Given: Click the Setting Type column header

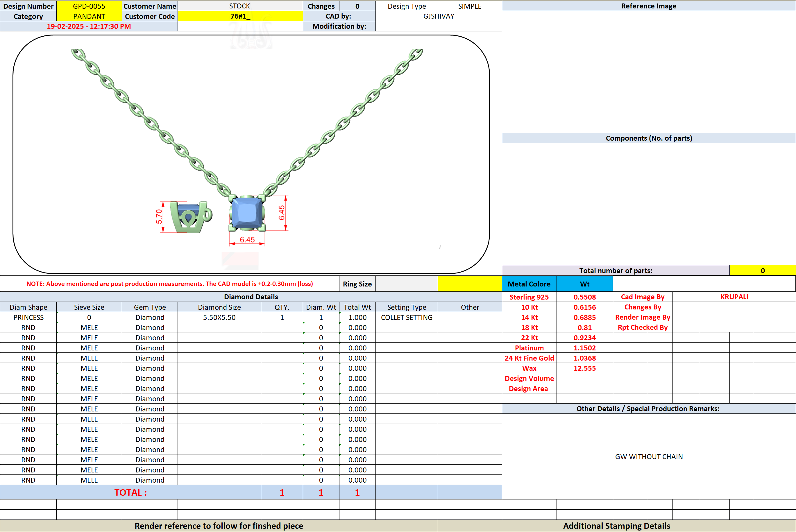Looking at the screenshot, I should (407, 307).
